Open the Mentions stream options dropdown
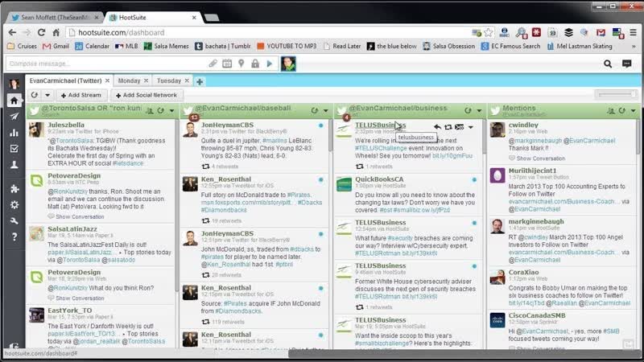This screenshot has height=362, width=644. 633,110
